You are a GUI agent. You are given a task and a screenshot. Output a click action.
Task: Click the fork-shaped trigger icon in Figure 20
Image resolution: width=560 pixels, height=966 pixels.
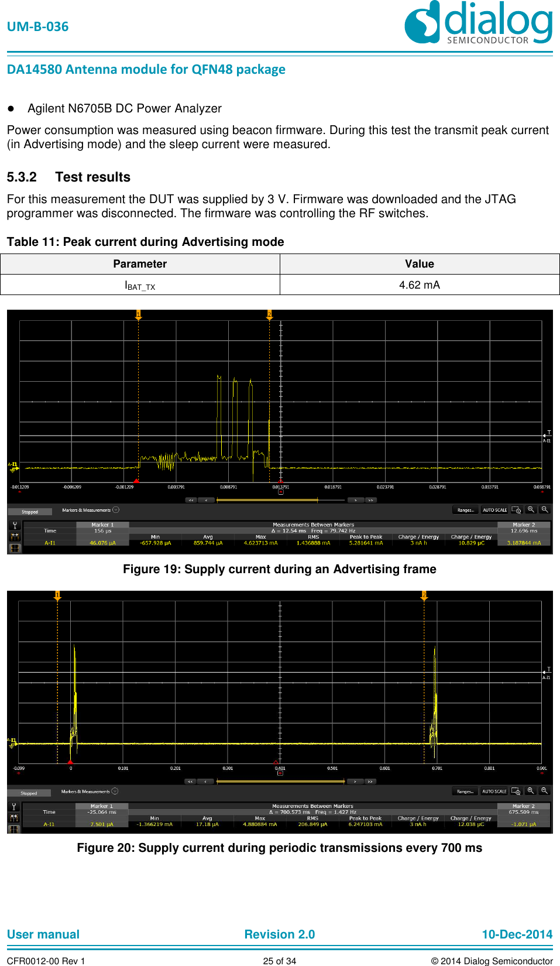pos(14,807)
